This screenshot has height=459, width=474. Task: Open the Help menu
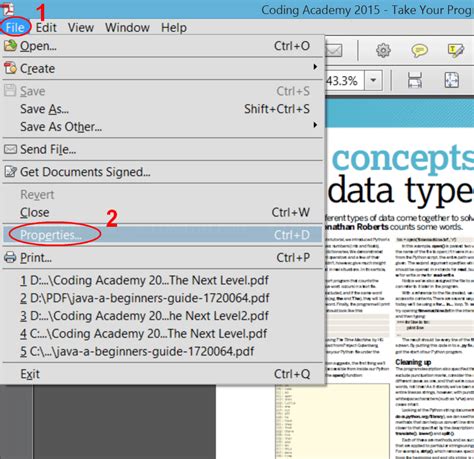174,27
